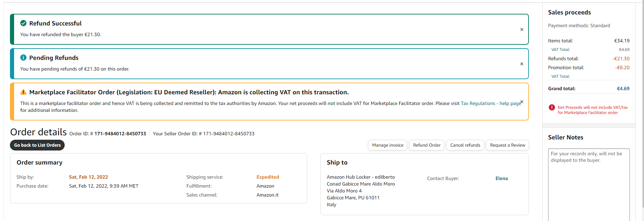Click the Your Seller Order ID number

[x=229, y=134]
